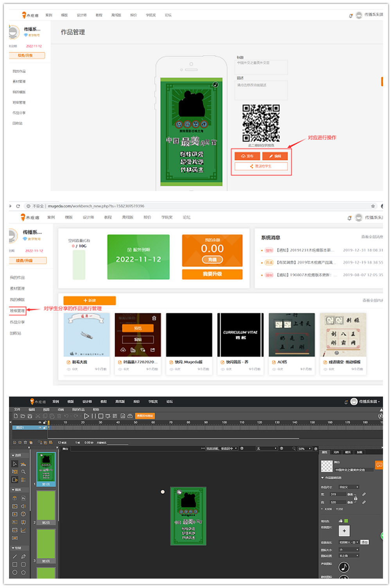Click the floppy-disk save icon in editor toolbar
The width and height of the screenshot is (392, 588).
(x=30, y=416)
